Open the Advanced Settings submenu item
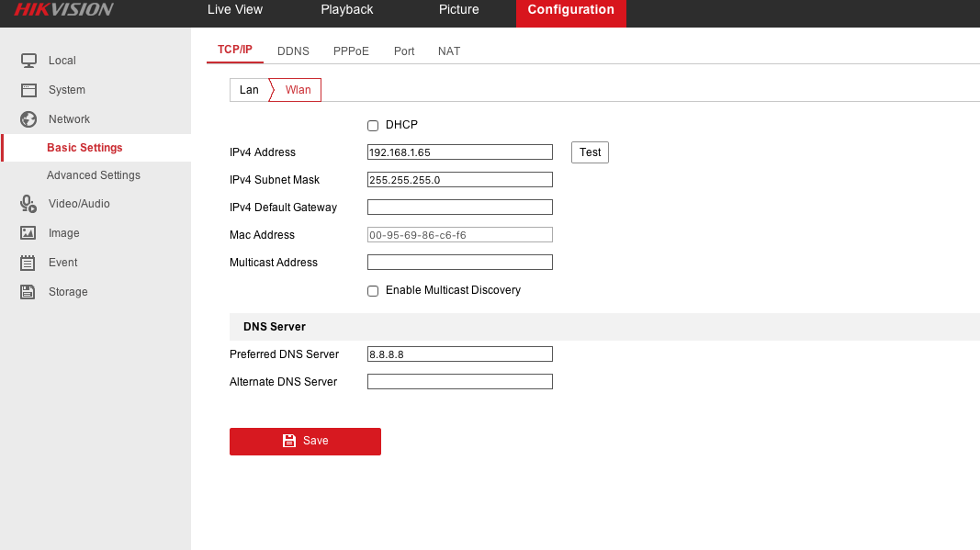 [x=94, y=175]
